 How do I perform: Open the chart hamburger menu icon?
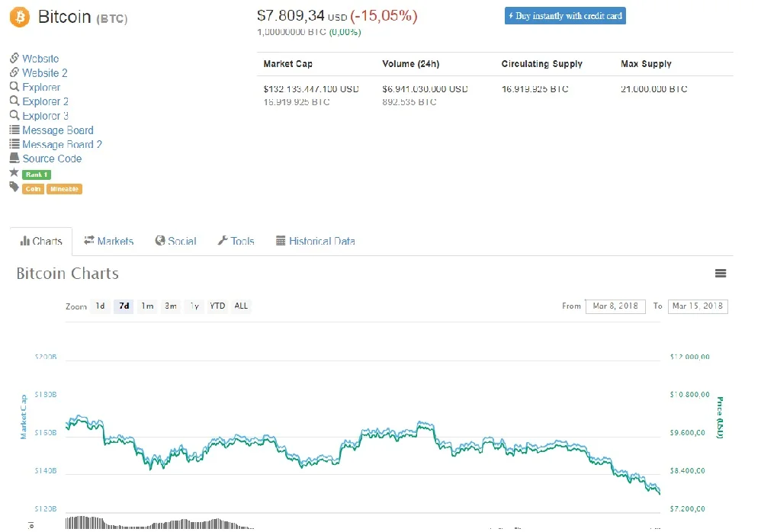pos(721,274)
